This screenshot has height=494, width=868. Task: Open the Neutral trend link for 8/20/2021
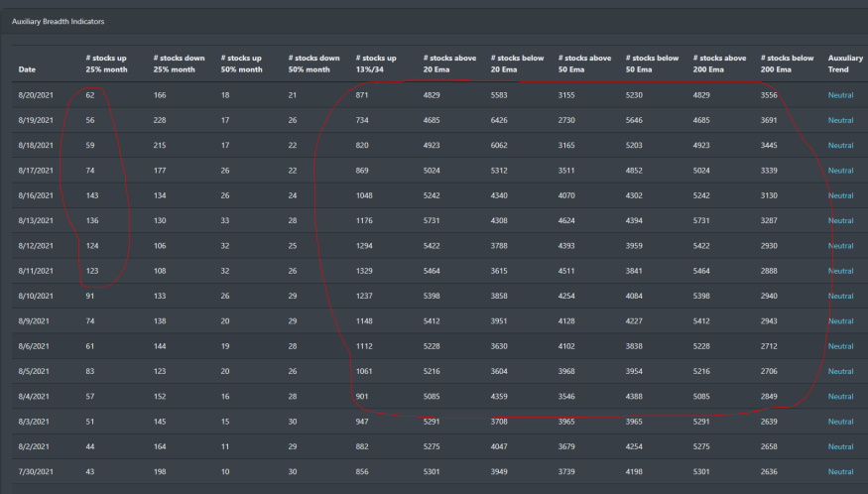pyautogui.click(x=840, y=95)
